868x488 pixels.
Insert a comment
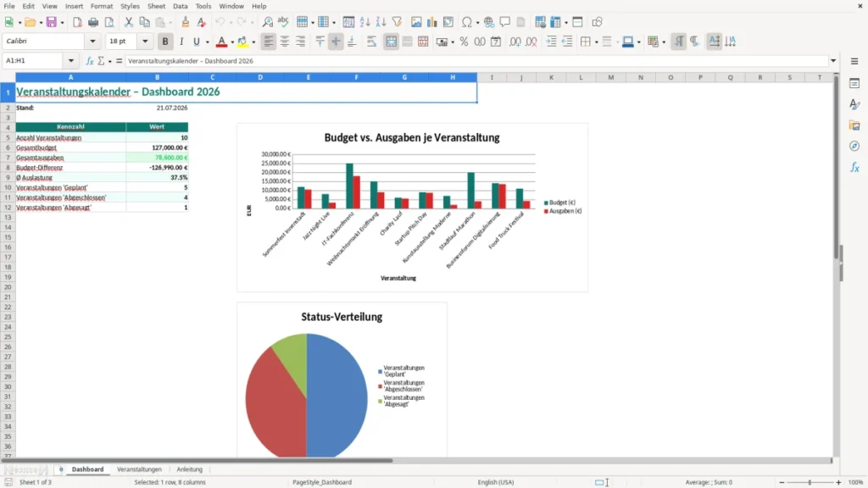pos(505,22)
